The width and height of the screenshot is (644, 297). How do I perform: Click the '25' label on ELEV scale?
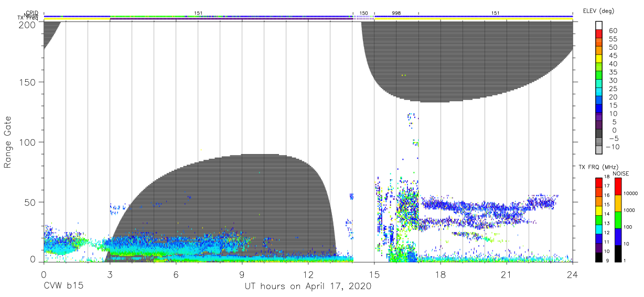click(x=612, y=89)
